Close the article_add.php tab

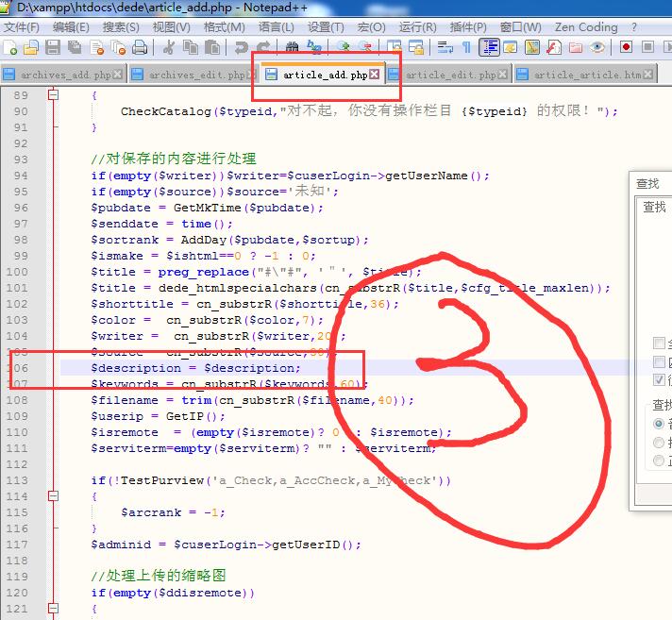[x=375, y=75]
